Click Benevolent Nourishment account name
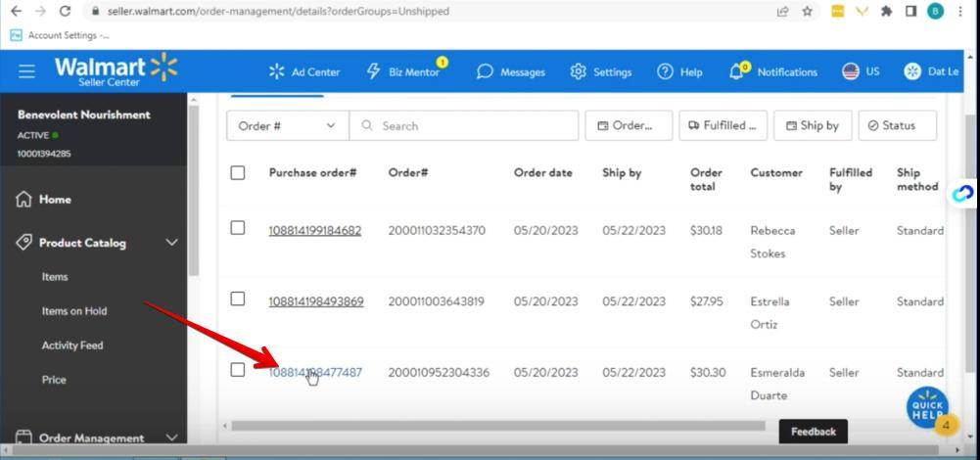 click(x=84, y=115)
